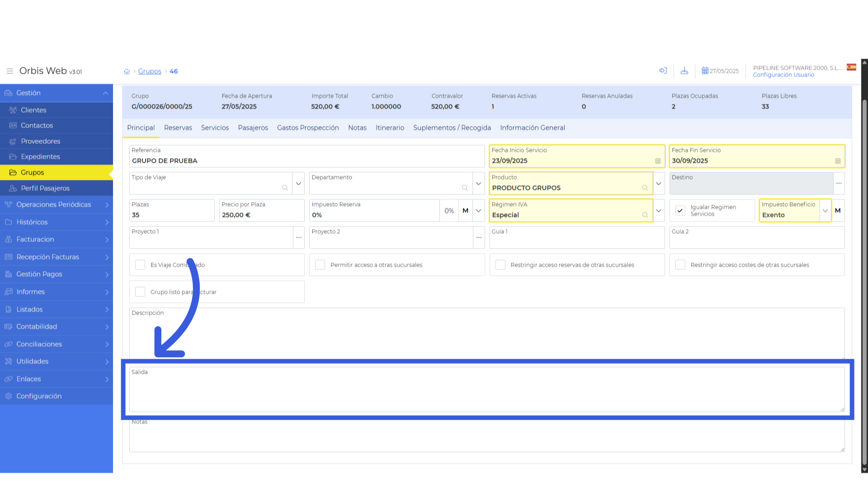Open calendar for Fecha Fin Servicio

(x=838, y=161)
